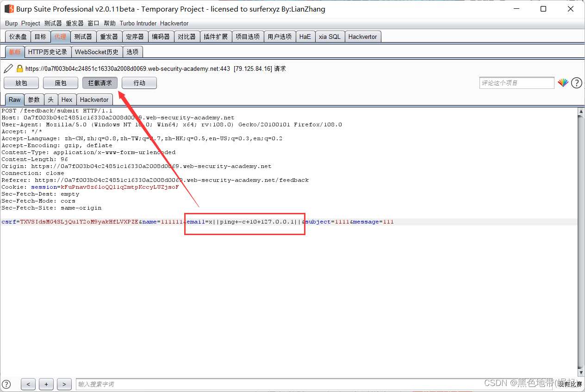Click the email ping payload parameter in body
Viewport: 585px width, 392px height.
(244, 222)
